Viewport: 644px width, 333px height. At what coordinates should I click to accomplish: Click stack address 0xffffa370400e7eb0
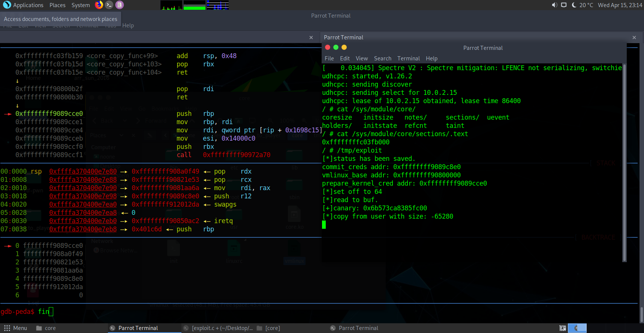tap(83, 221)
